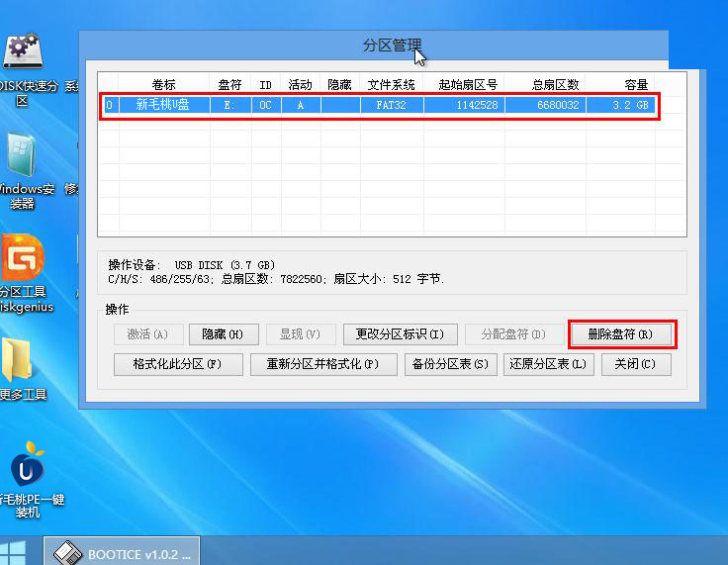Click the 容量 column header

point(636,85)
